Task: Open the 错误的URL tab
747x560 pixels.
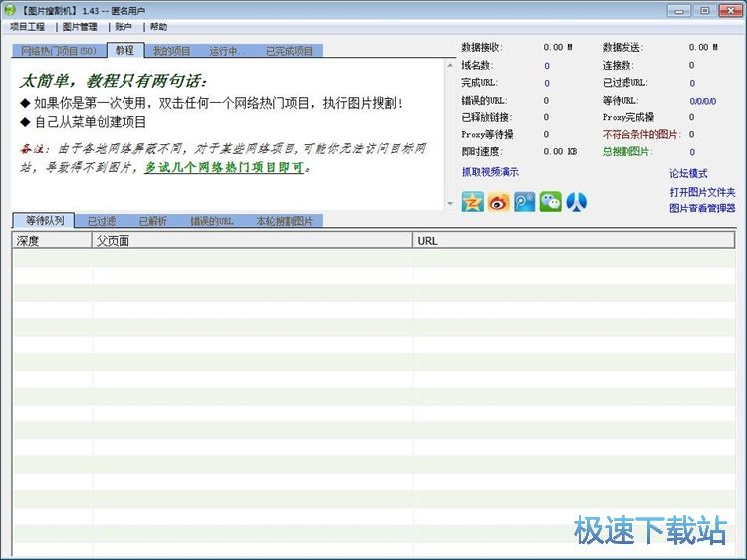Action: (x=212, y=221)
